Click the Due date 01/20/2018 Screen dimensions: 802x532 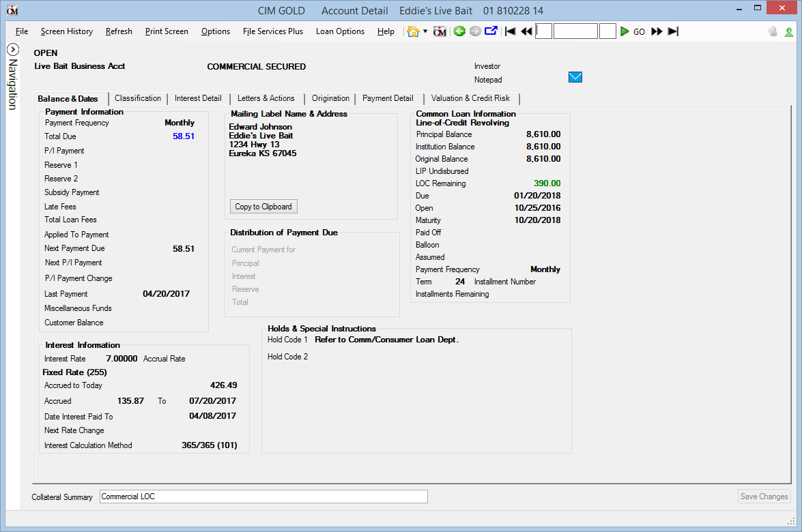538,196
